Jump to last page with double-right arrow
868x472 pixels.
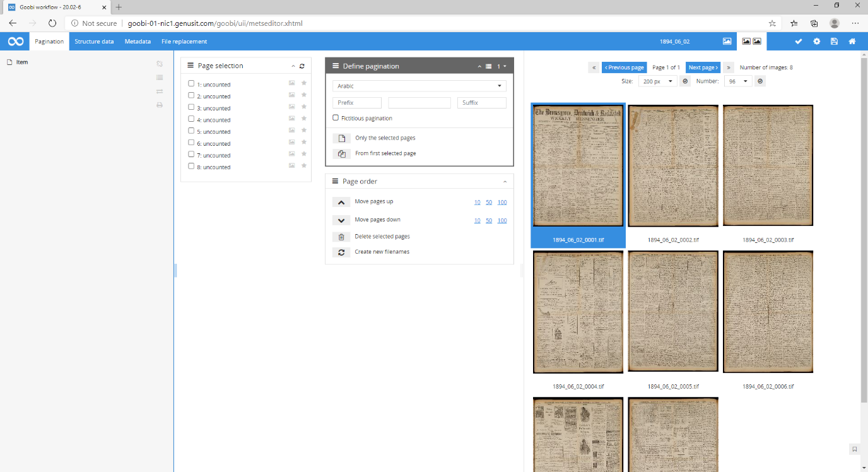[729, 68]
